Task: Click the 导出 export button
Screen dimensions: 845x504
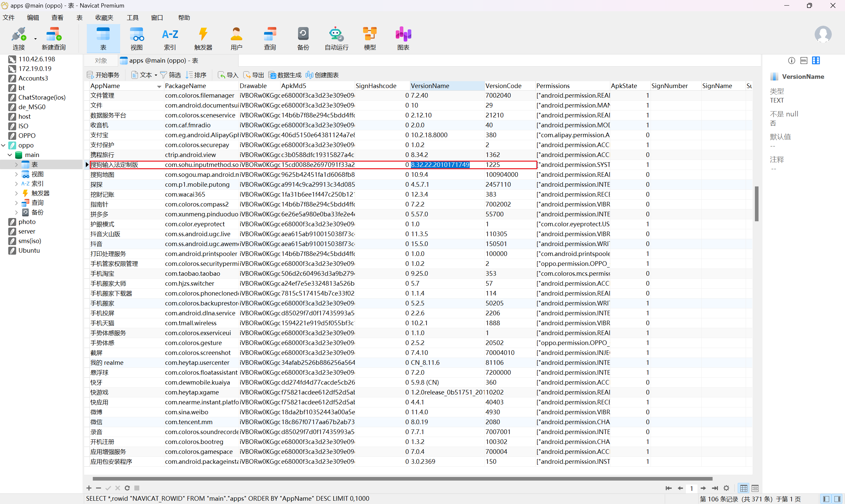Action: coord(253,75)
